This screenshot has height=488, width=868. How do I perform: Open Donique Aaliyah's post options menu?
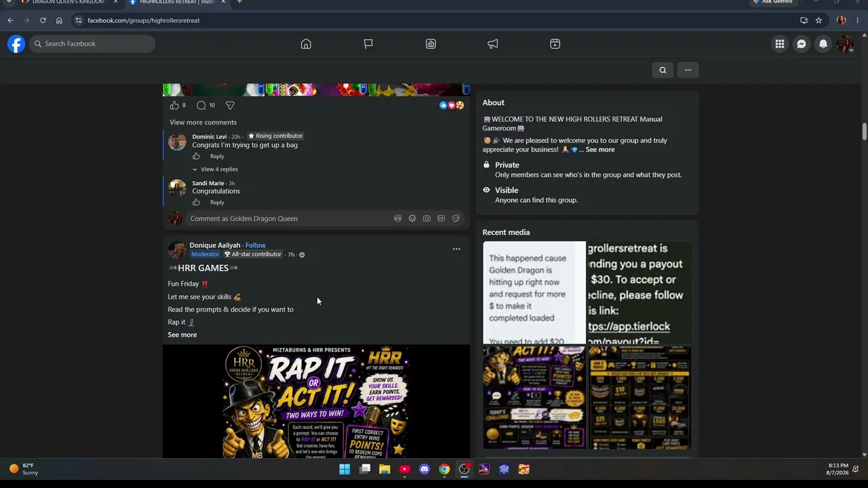(x=456, y=249)
